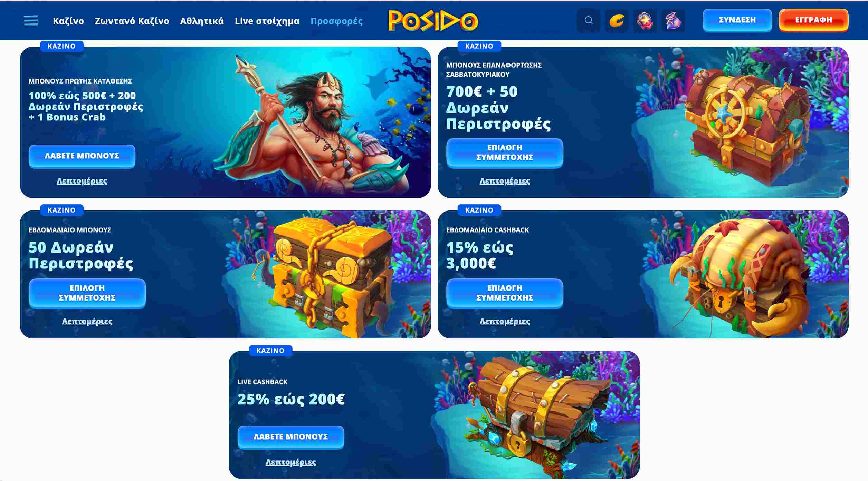The height and width of the screenshot is (481, 868).
Task: Open the orange shrimp icon in header
Action: pos(617,21)
